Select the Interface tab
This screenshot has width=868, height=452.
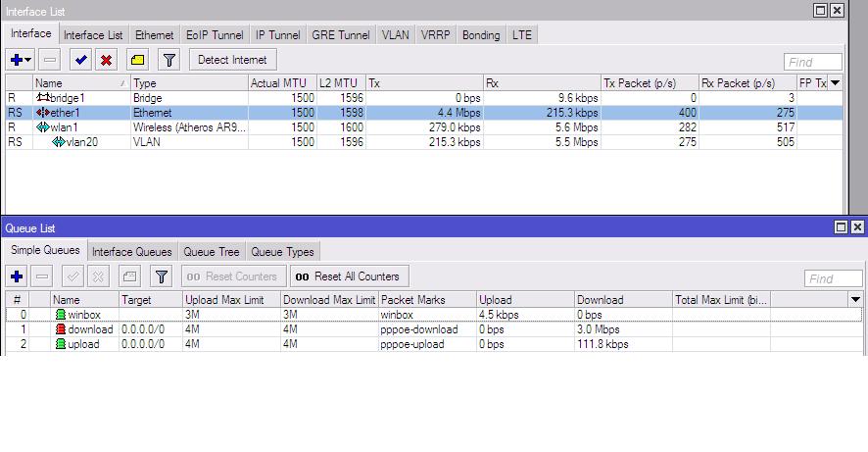(31, 33)
